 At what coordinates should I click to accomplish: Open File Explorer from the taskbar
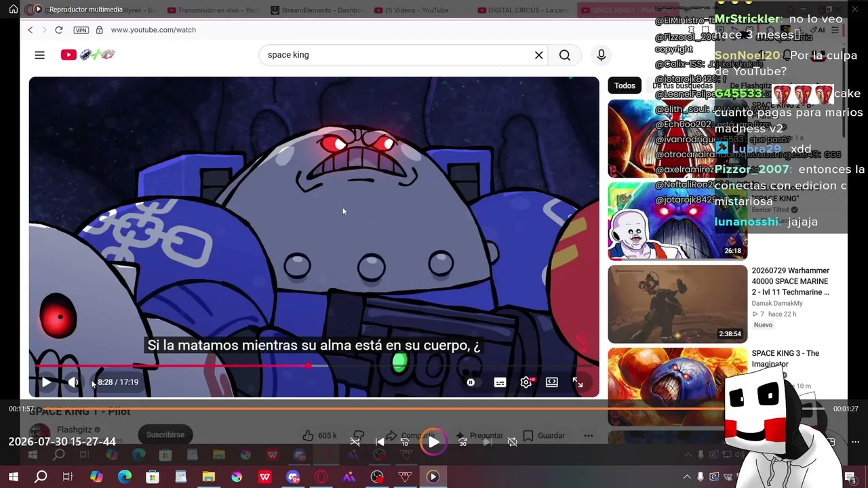pos(209,477)
